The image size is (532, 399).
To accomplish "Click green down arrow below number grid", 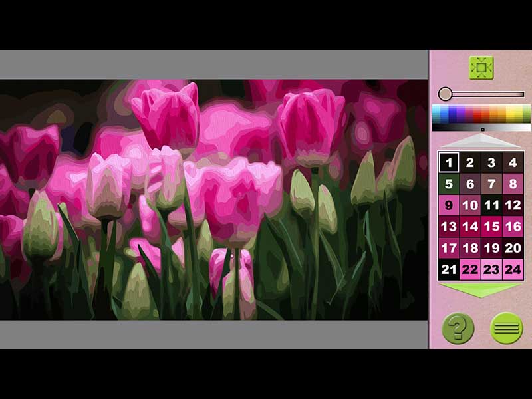I will click(481, 291).
